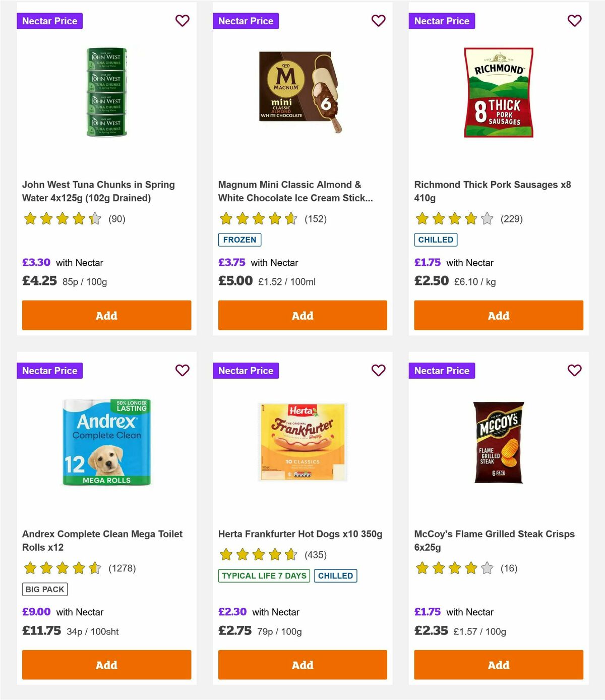Toggle favourite on Andrex toilet rolls

pos(182,370)
